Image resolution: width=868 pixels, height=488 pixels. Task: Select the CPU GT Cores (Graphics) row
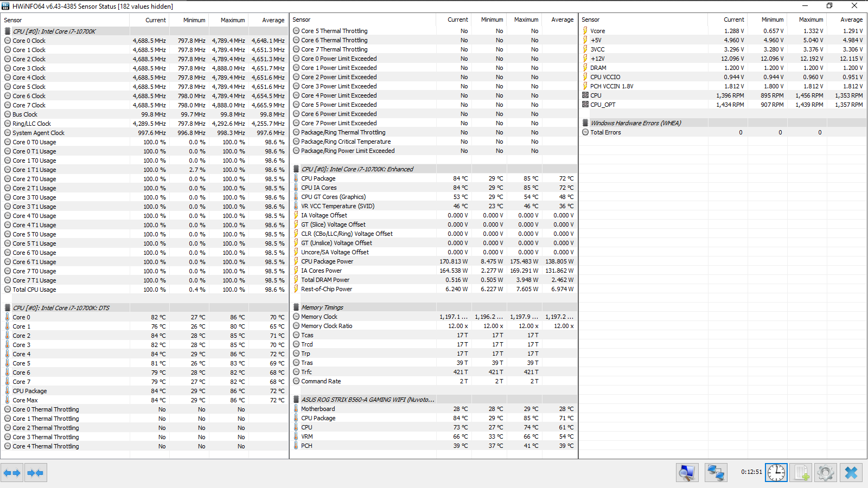[x=433, y=197]
